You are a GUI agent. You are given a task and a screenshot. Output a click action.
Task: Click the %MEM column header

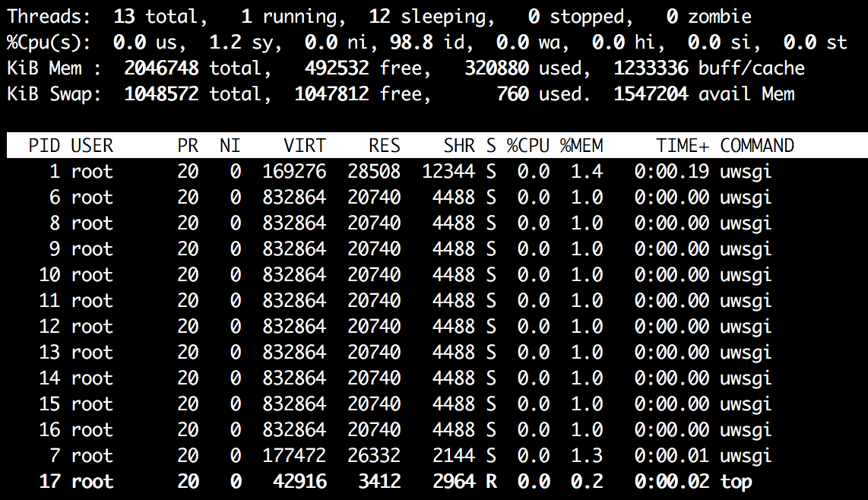(x=581, y=146)
